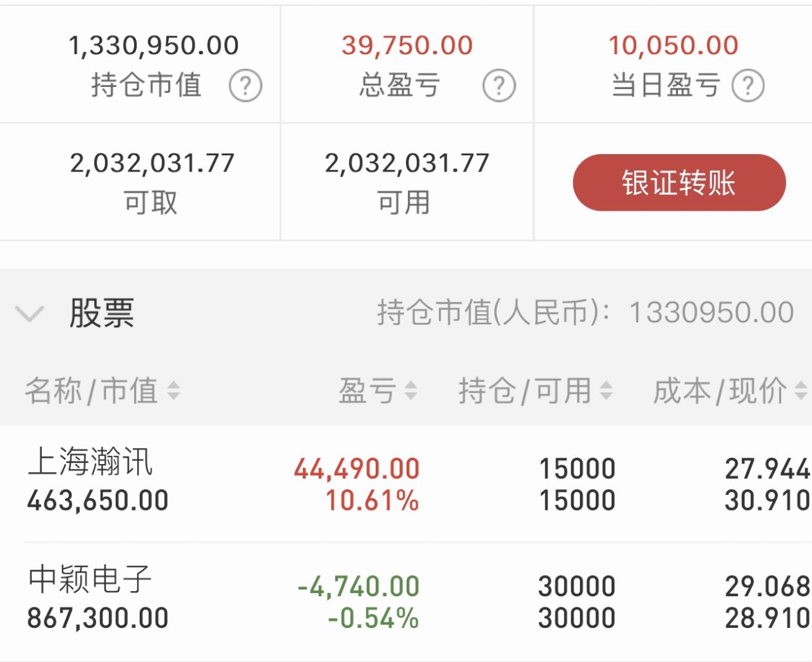
Task: Tap the 总盈亏 value 39,750.00
Action: [407, 45]
